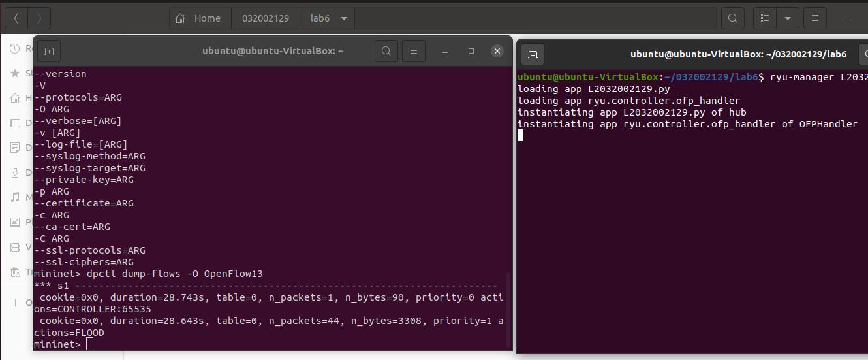Open new tab in right terminal
The image size is (868, 360).
click(x=532, y=54)
